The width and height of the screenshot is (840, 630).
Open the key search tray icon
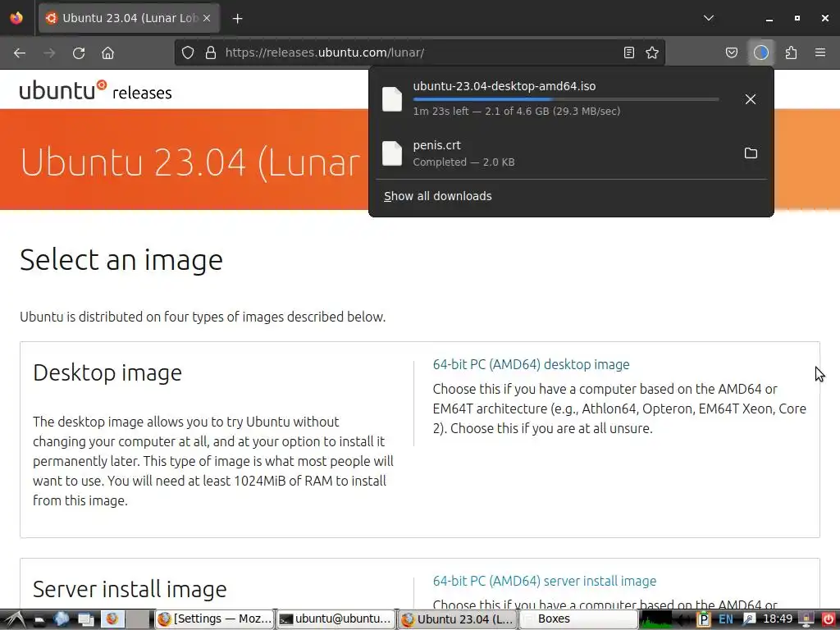tap(748, 619)
